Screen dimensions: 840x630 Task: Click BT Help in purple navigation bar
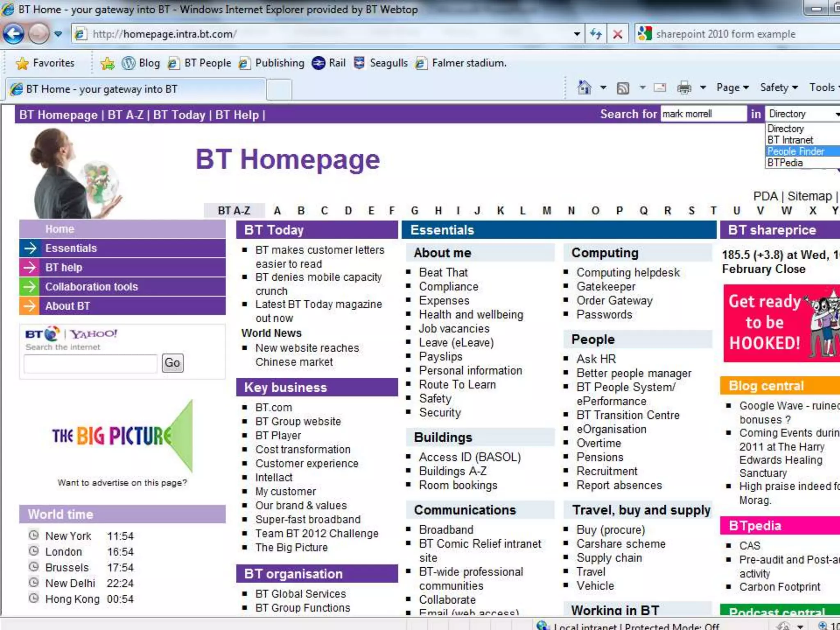pos(237,115)
